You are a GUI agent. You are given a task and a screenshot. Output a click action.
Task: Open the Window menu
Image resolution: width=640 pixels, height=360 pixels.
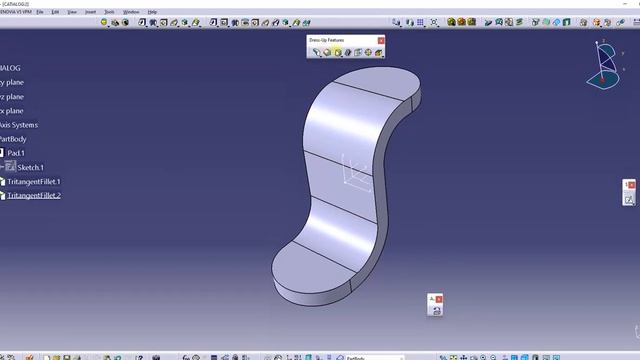click(131, 12)
